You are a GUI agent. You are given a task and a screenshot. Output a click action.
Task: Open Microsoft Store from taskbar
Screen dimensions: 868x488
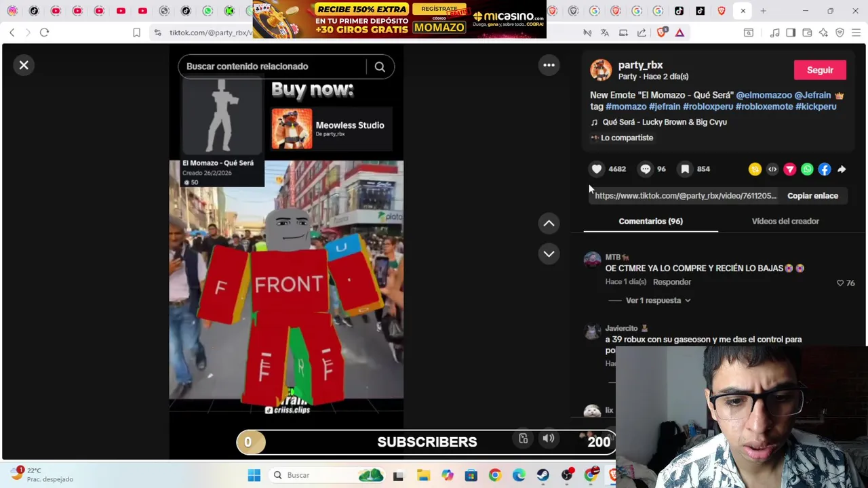click(x=471, y=475)
